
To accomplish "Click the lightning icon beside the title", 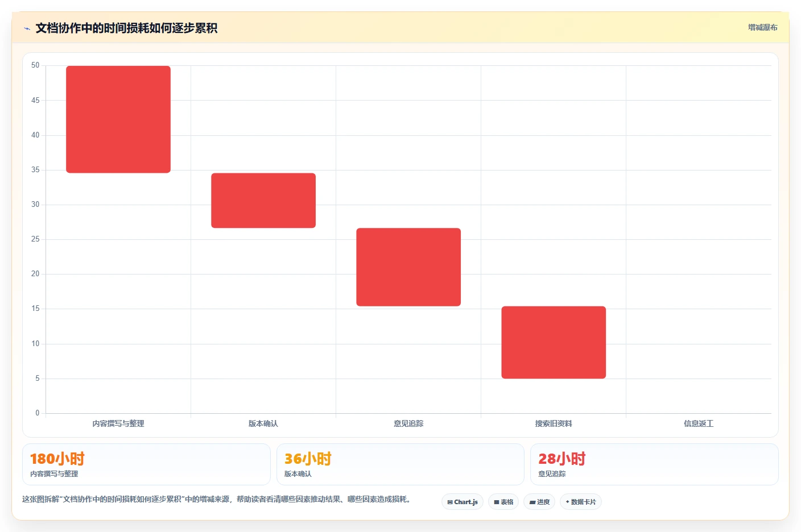I will point(27,28).
